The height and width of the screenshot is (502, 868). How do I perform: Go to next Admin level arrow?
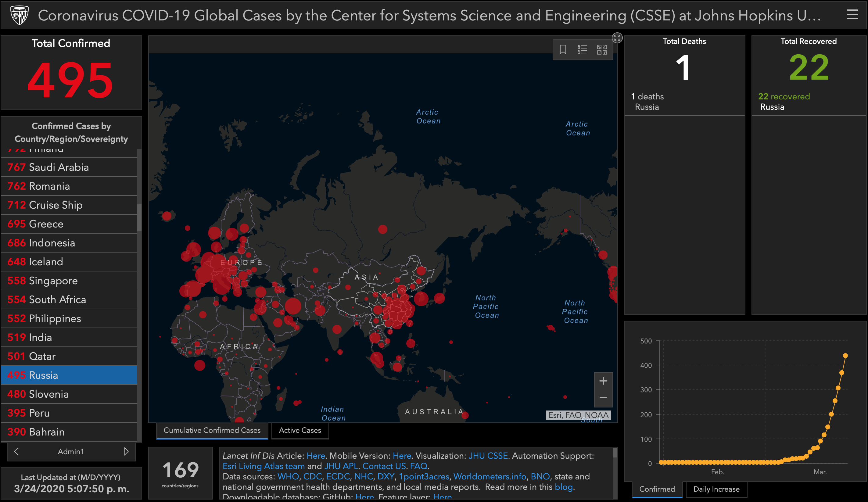tap(126, 451)
